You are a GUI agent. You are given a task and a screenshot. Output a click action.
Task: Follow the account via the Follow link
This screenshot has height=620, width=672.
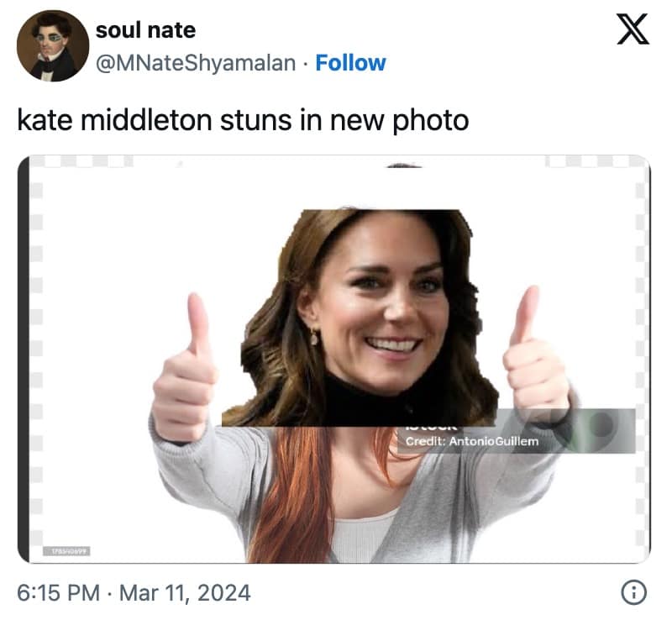(x=350, y=62)
